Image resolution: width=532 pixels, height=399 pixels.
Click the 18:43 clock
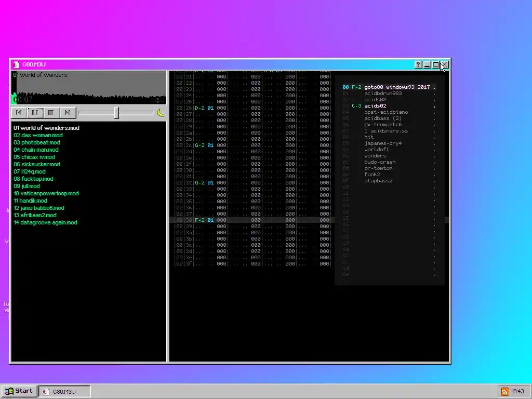coord(518,392)
